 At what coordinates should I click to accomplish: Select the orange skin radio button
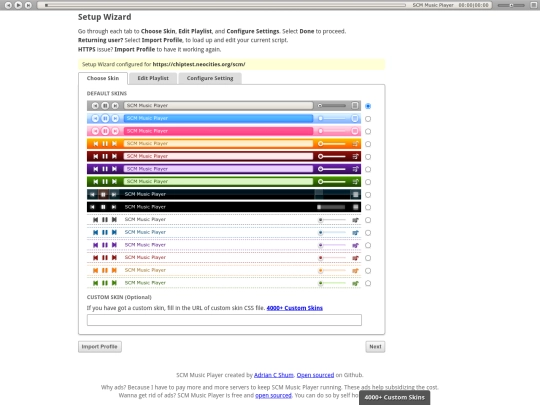pyautogui.click(x=368, y=144)
